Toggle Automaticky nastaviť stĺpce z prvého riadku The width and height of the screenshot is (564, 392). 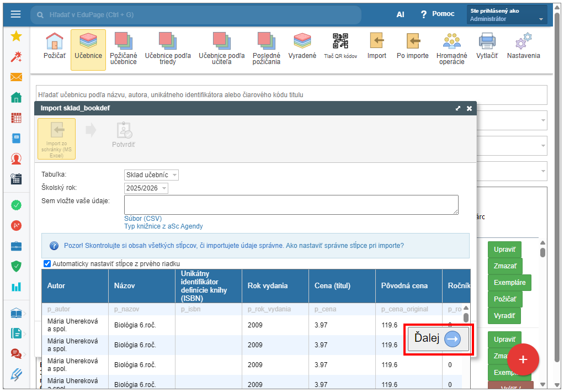pos(47,264)
